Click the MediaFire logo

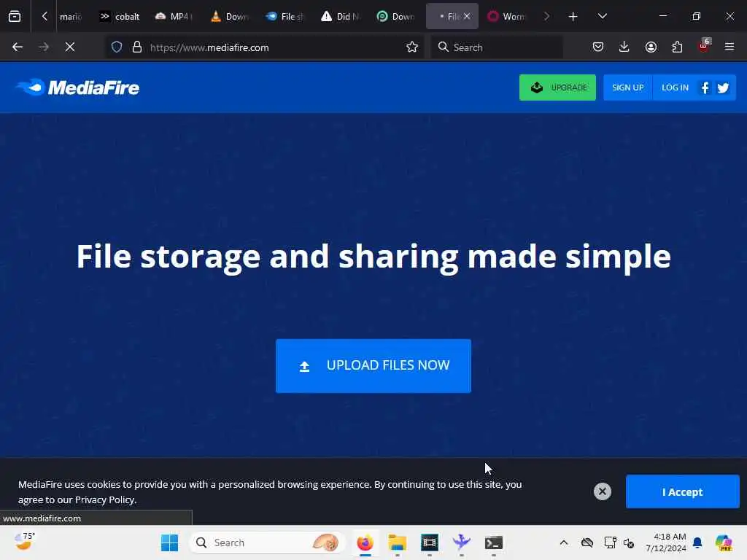[x=77, y=87]
